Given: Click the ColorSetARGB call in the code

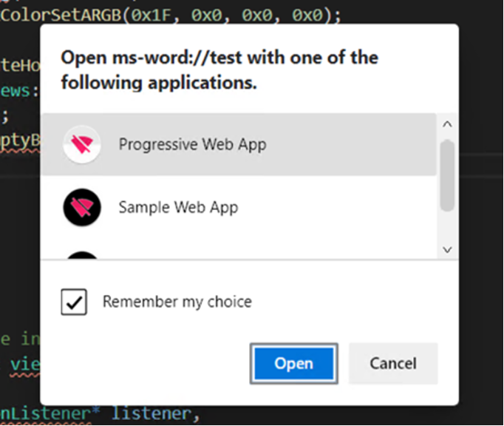Looking at the screenshot, I should point(61,15).
